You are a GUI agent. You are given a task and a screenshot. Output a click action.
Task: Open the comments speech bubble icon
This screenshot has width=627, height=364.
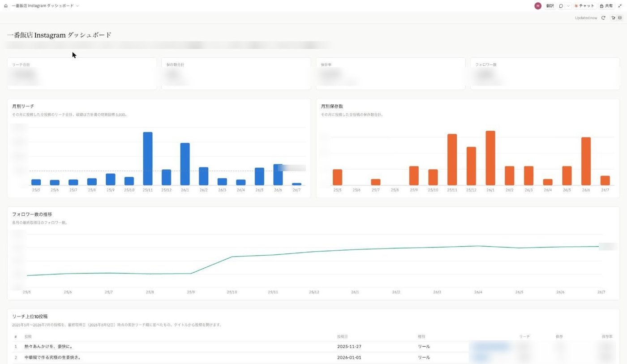pos(561,6)
